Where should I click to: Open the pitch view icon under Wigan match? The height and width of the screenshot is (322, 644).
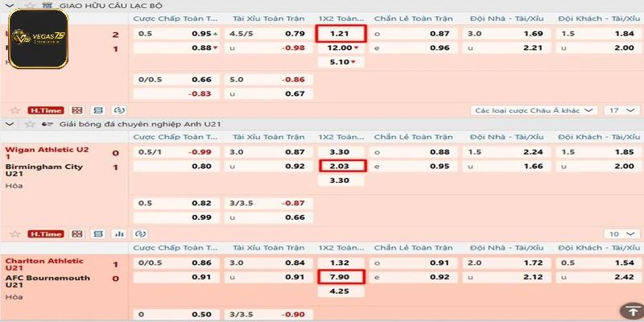pos(77,234)
